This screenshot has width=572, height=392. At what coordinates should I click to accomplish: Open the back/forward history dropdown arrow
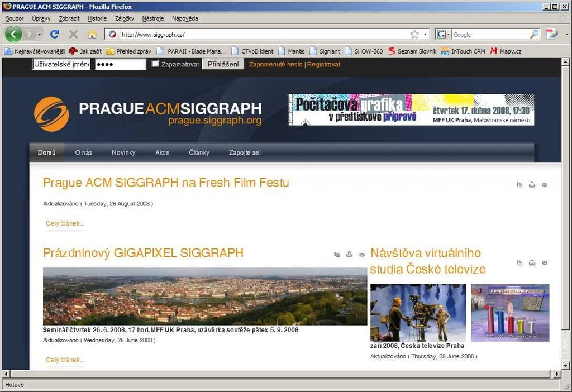click(40, 34)
